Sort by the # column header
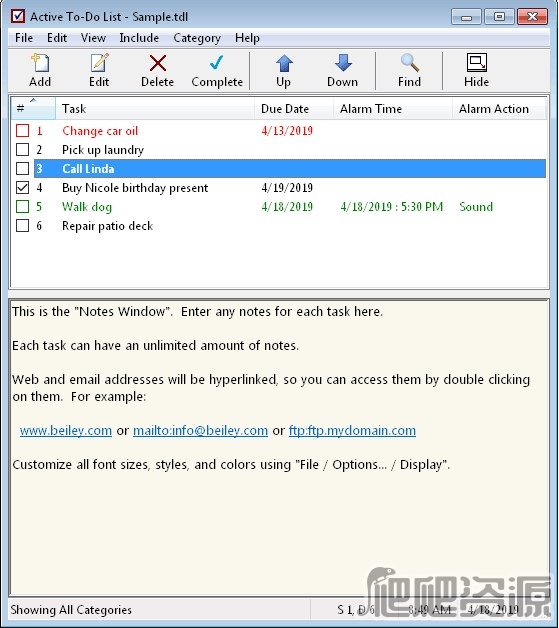 [33, 109]
